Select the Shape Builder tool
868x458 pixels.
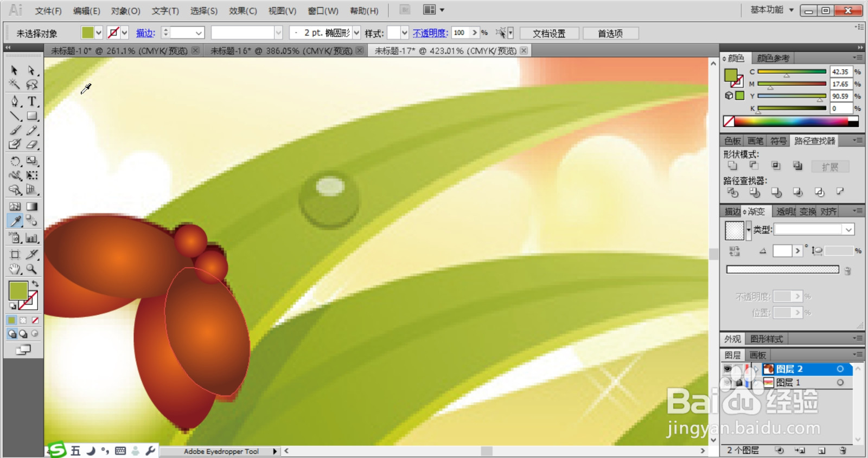pos(15,190)
